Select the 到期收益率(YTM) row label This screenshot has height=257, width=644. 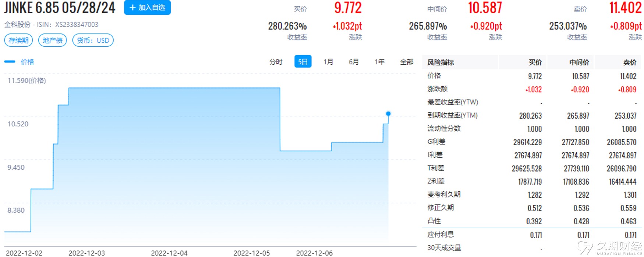(x=452, y=115)
